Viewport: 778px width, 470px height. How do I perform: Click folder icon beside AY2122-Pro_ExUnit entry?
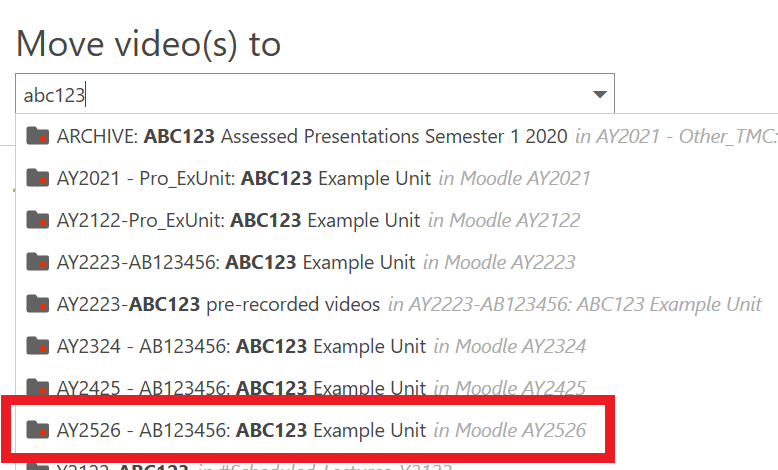38,220
